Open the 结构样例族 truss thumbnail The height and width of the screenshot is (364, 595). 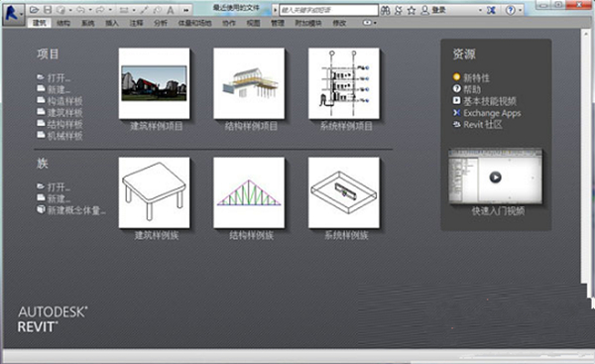tap(249, 192)
